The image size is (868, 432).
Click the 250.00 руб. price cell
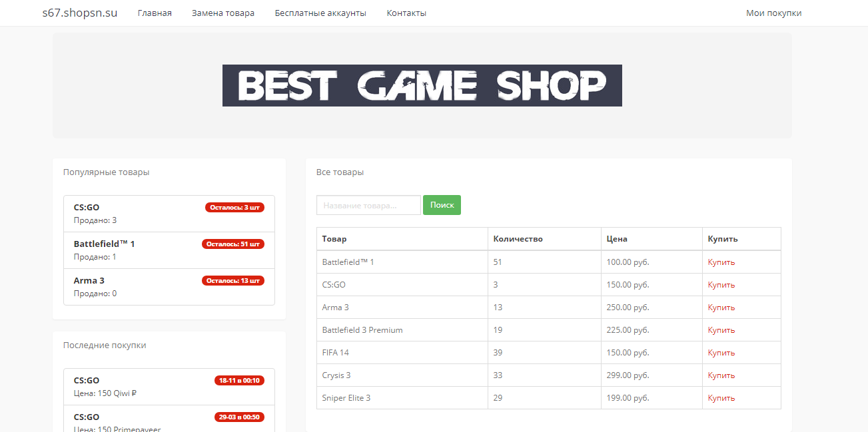(x=651, y=308)
